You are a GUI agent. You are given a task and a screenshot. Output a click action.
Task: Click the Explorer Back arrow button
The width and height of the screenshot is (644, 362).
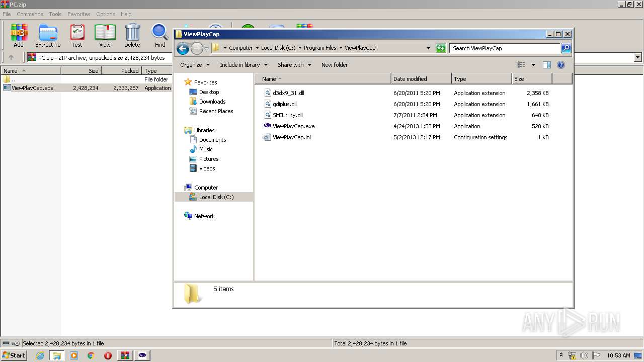coord(183,48)
